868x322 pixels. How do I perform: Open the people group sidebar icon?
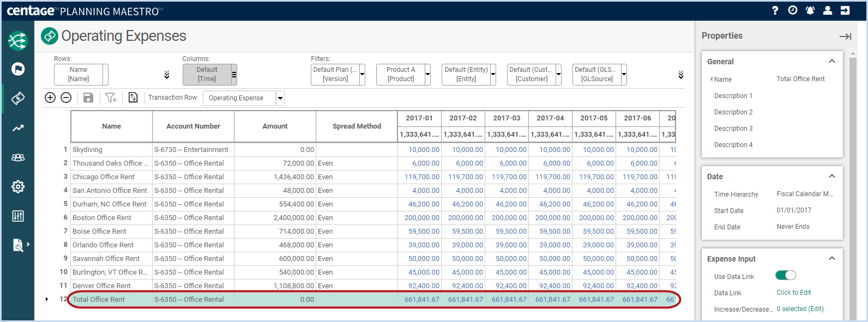18,157
